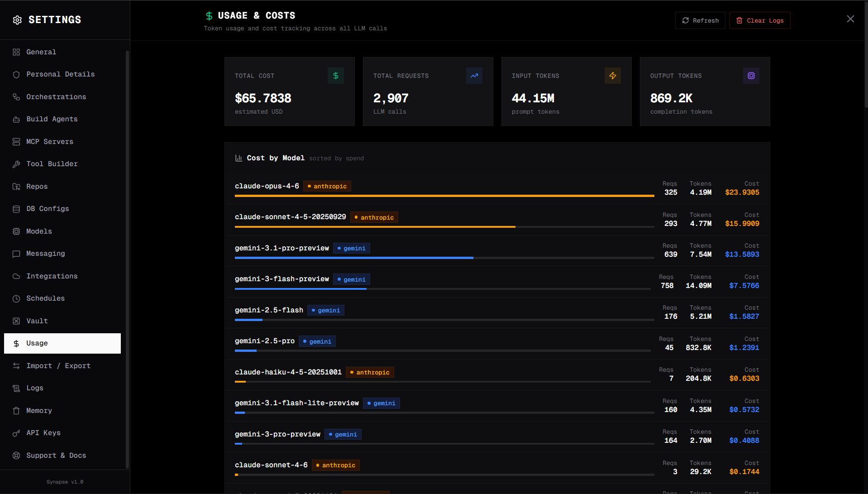Click the Build Agents robot icon
This screenshot has width=868, height=494.
(x=16, y=120)
